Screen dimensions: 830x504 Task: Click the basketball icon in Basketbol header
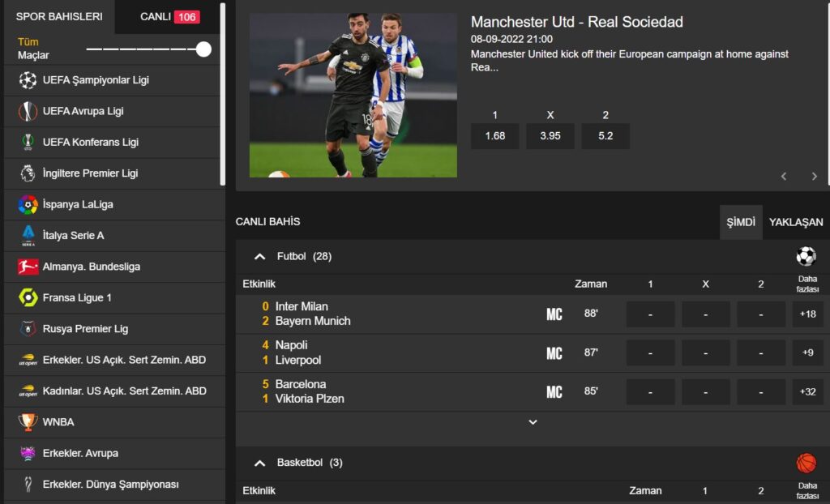pyautogui.click(x=806, y=463)
